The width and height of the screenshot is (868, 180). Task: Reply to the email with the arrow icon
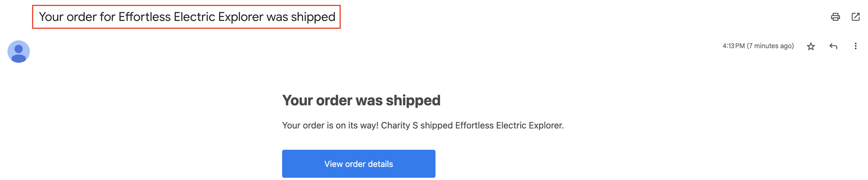tap(833, 46)
